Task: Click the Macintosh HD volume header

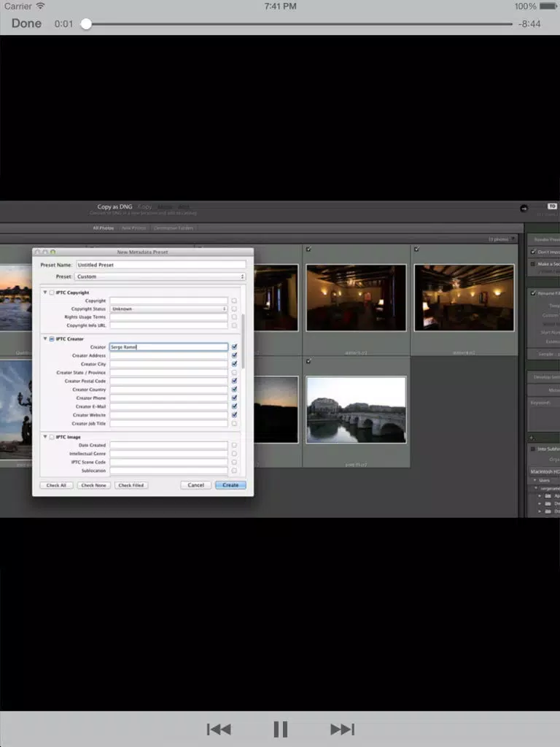Action: click(x=544, y=471)
